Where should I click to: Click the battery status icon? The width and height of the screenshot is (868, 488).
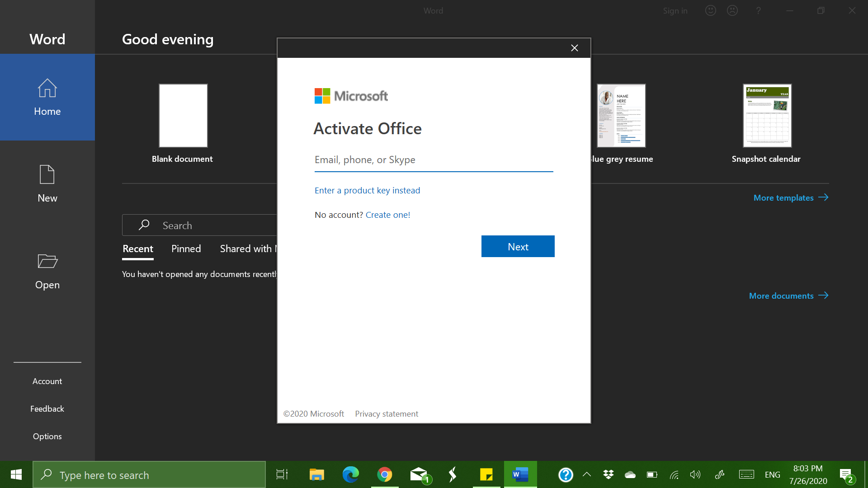tap(651, 474)
